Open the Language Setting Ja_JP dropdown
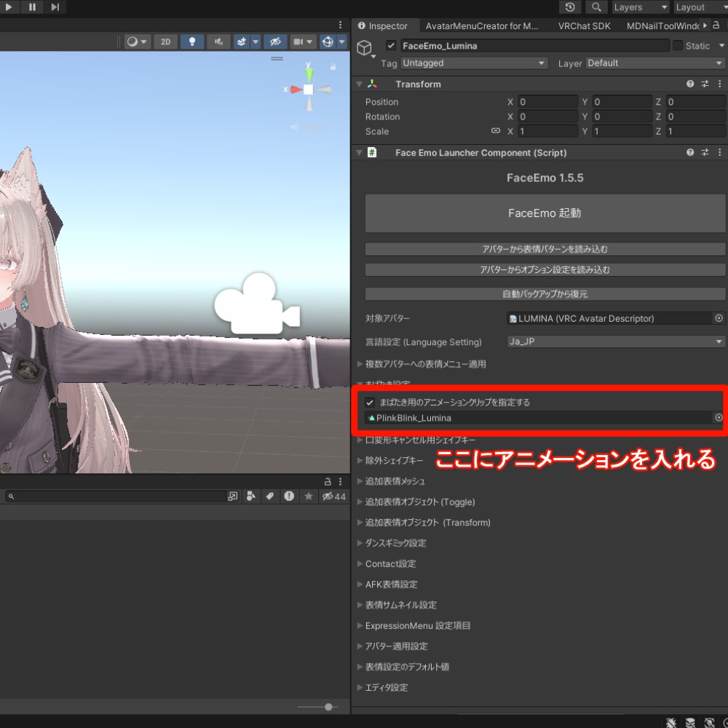This screenshot has height=728, width=728. click(x=615, y=341)
